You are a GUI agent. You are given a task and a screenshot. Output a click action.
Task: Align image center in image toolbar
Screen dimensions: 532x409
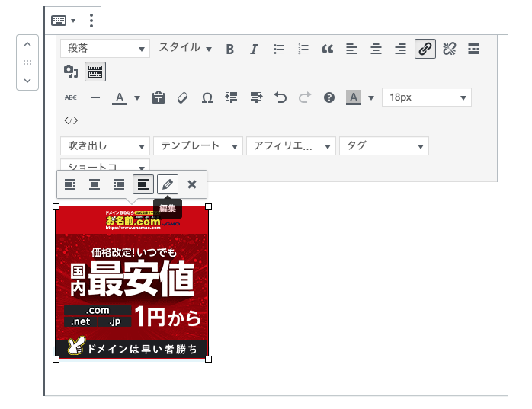coord(95,184)
